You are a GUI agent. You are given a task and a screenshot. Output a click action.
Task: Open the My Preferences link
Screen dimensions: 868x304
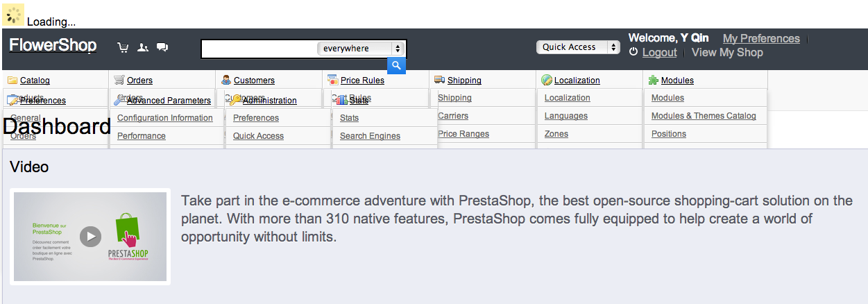point(761,39)
